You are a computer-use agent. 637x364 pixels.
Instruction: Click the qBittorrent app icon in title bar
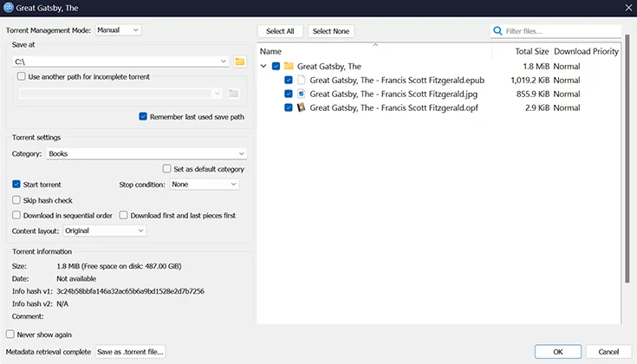(8, 8)
